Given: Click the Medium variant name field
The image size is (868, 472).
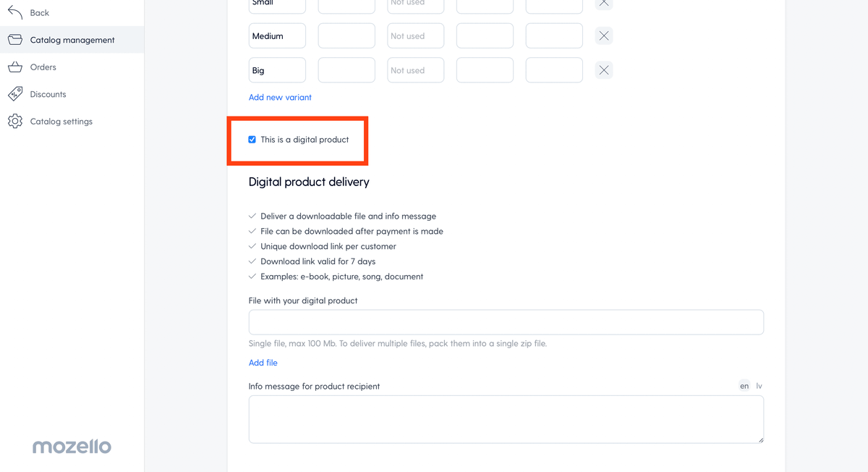Looking at the screenshot, I should (x=277, y=35).
